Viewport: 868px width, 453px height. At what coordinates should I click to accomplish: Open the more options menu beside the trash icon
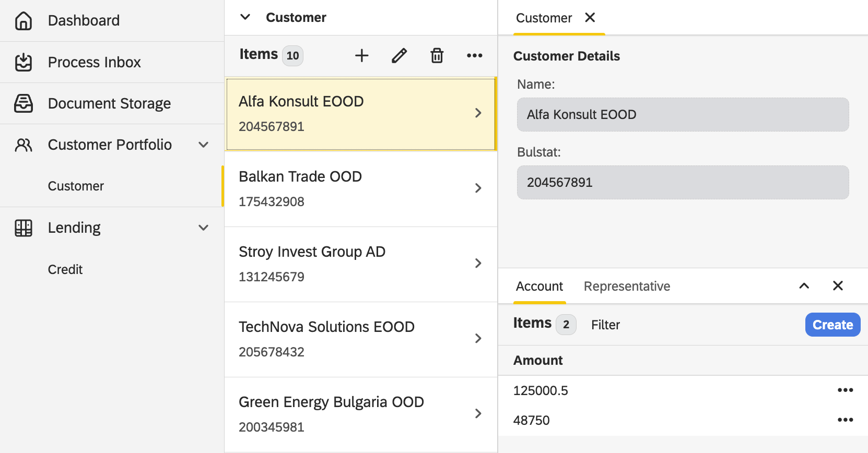[x=474, y=55]
